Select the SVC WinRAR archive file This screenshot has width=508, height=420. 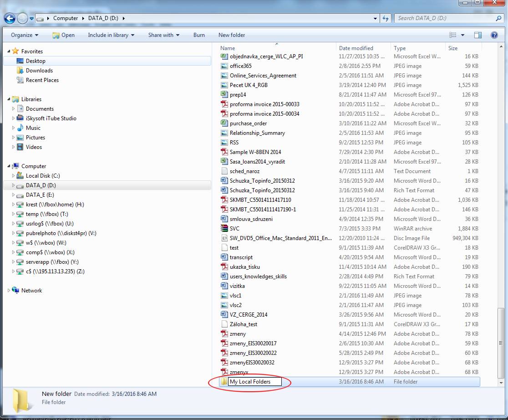[234, 229]
